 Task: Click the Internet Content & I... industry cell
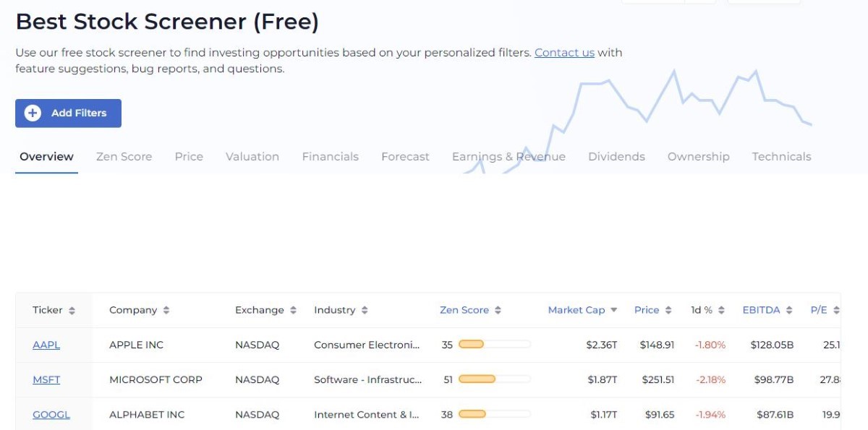367,415
